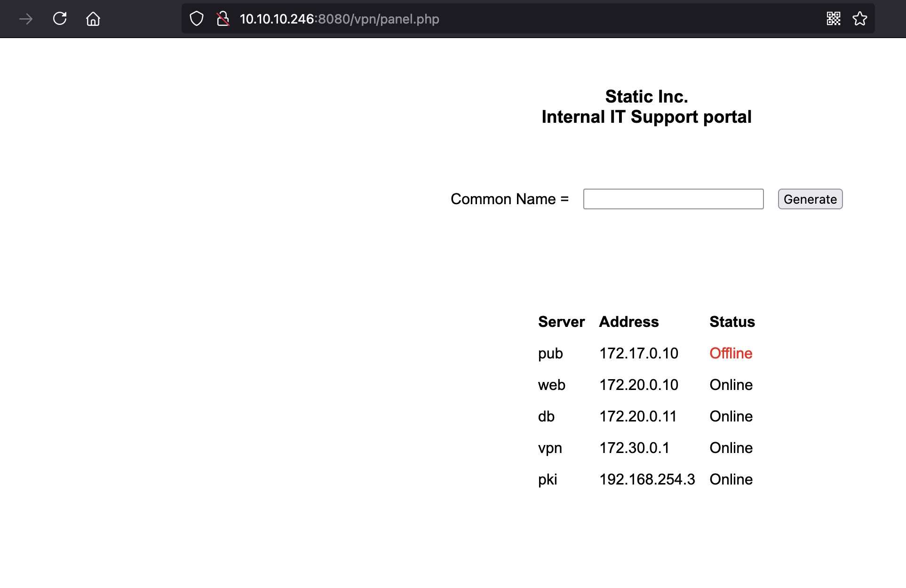This screenshot has width=906, height=588.
Task: Open the tracking protection shield icon
Action: (197, 19)
